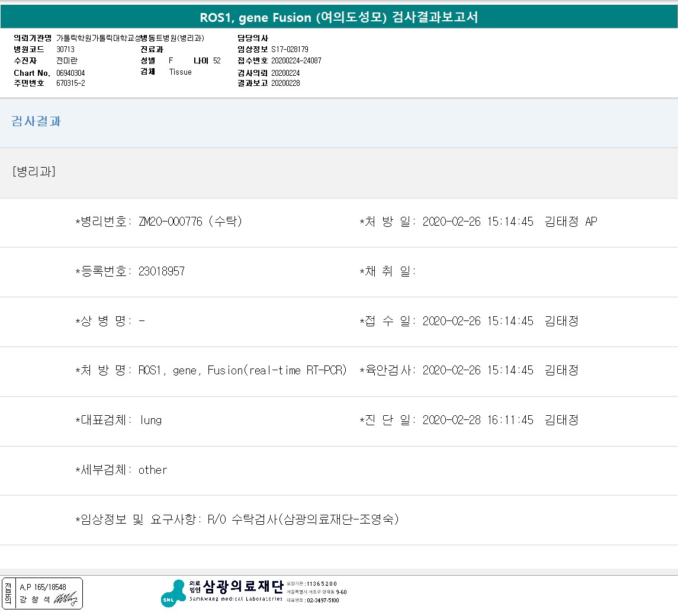The image size is (678, 616).
Task: Select result report date 20200228
Action: [x=285, y=83]
